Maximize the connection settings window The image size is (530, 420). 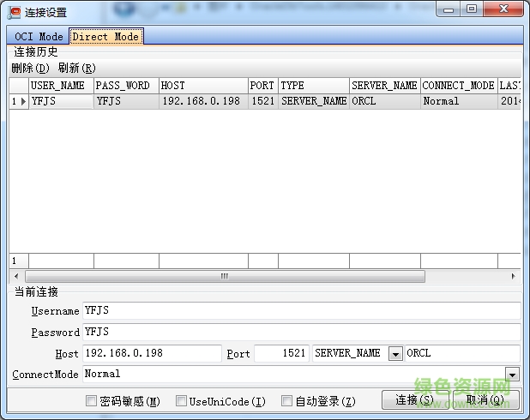472,9
